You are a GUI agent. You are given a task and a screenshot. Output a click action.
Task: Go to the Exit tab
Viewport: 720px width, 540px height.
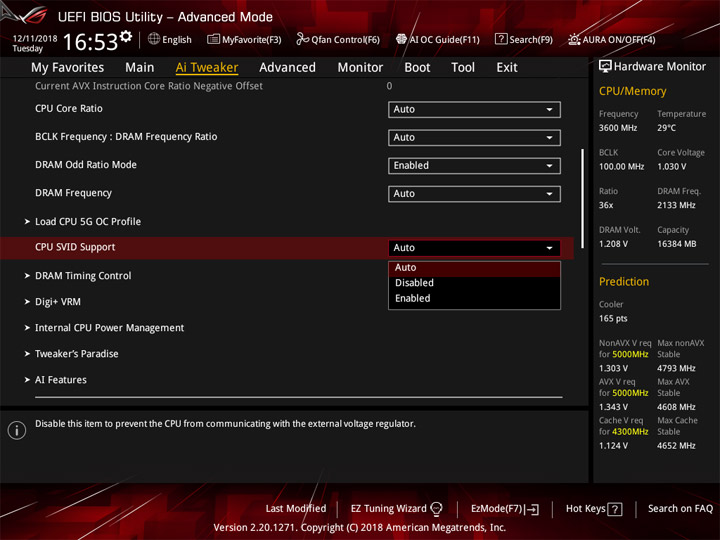(507, 68)
